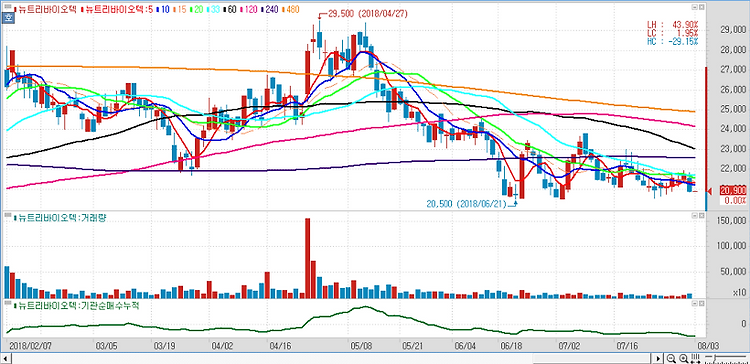The width and height of the screenshot is (750, 364).
Task: Select the 480-day moving average legend
Action: 291,9
